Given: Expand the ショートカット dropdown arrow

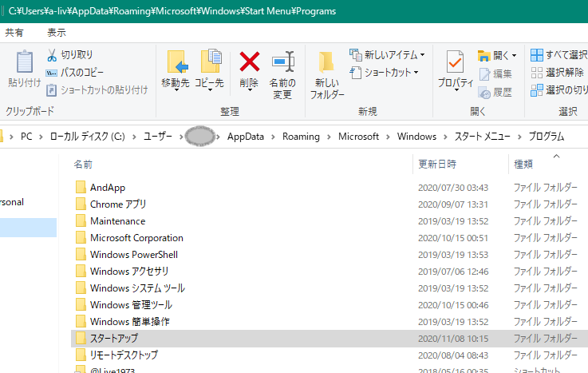Looking at the screenshot, I should (416, 72).
